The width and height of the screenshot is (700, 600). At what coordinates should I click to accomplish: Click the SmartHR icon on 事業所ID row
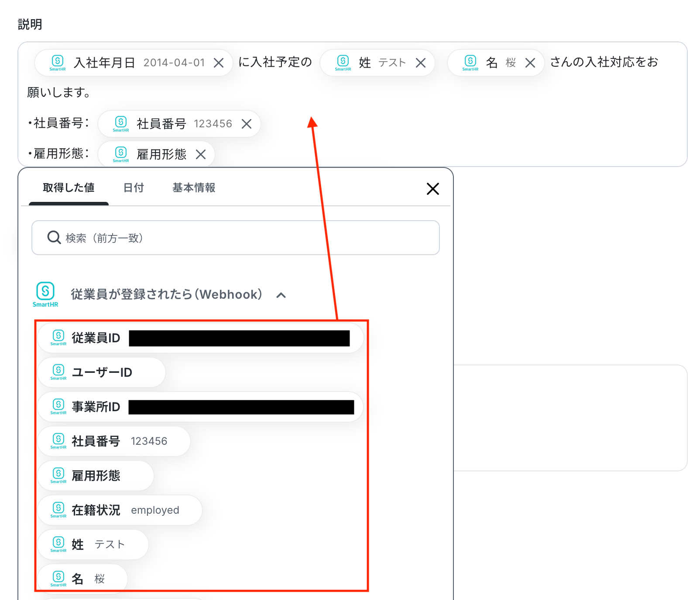click(58, 406)
